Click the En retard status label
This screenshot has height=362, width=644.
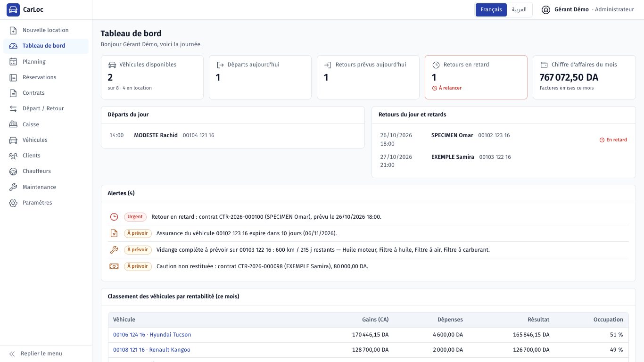point(613,140)
